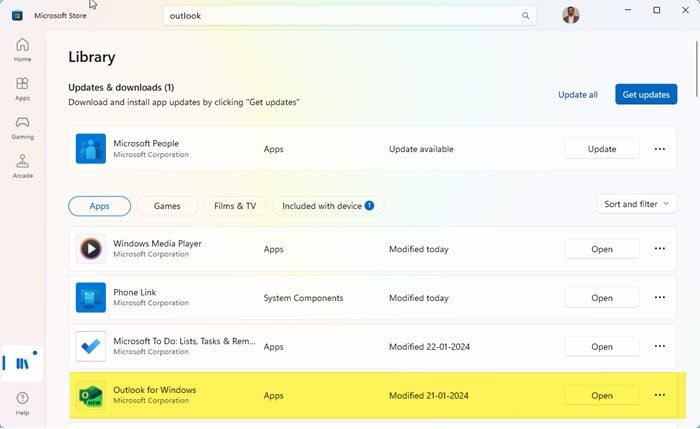
Task: Open Home in the sidebar
Action: (x=22, y=50)
